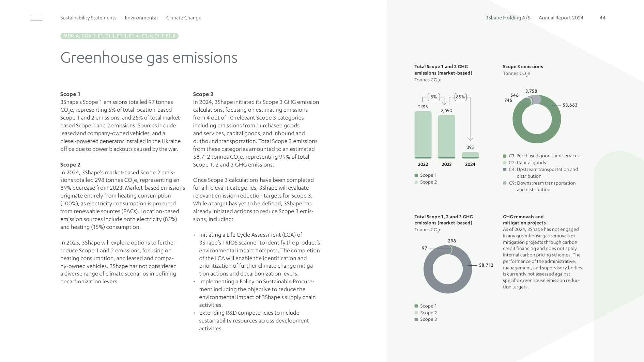This screenshot has height=362, width=644.
Task: Click C9: Downstream transportation legend swatch
Action: (x=505, y=183)
